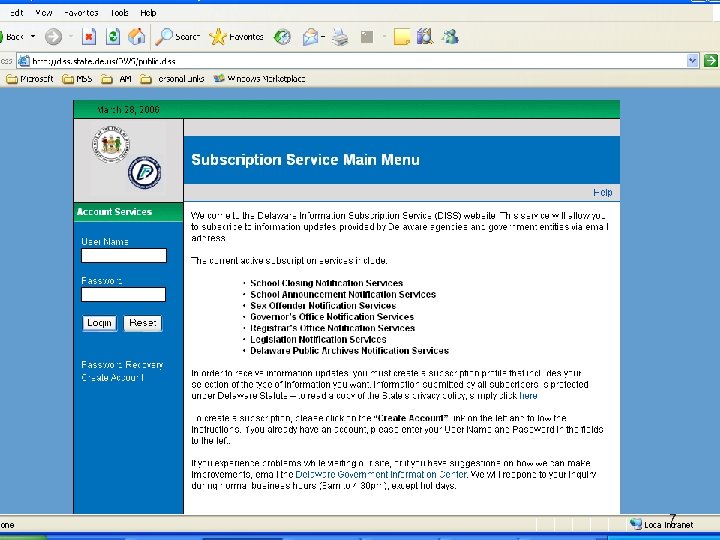
Task: Open the Create Account link
Action: pos(112,377)
